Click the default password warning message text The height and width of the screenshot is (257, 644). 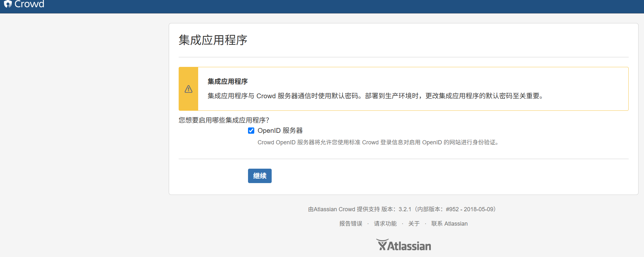[x=375, y=96]
